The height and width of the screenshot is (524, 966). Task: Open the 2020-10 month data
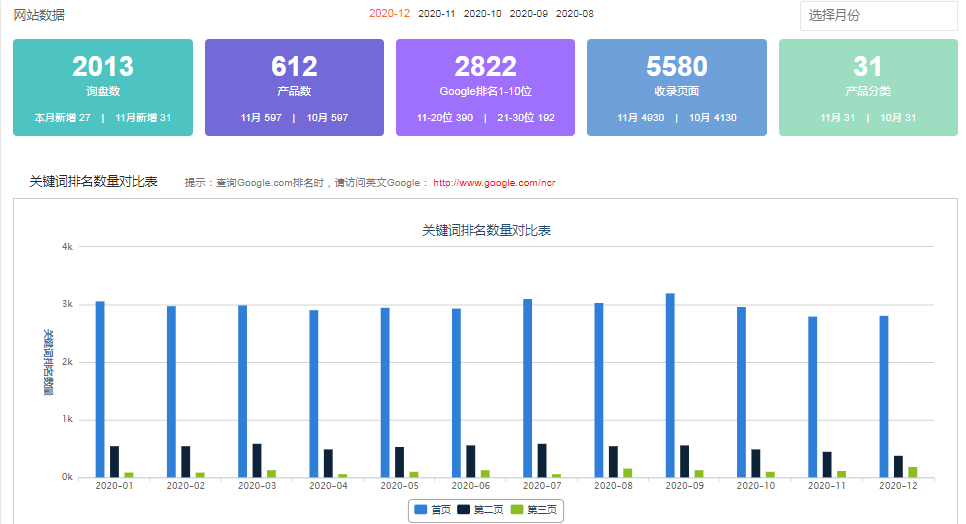482,14
